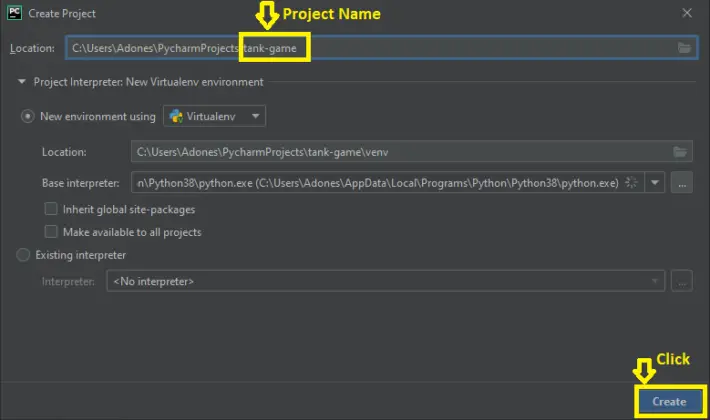Click the "Make available to all projects" label

132,232
